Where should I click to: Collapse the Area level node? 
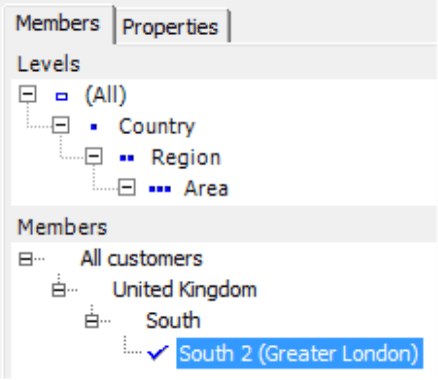pyautogui.click(x=127, y=187)
